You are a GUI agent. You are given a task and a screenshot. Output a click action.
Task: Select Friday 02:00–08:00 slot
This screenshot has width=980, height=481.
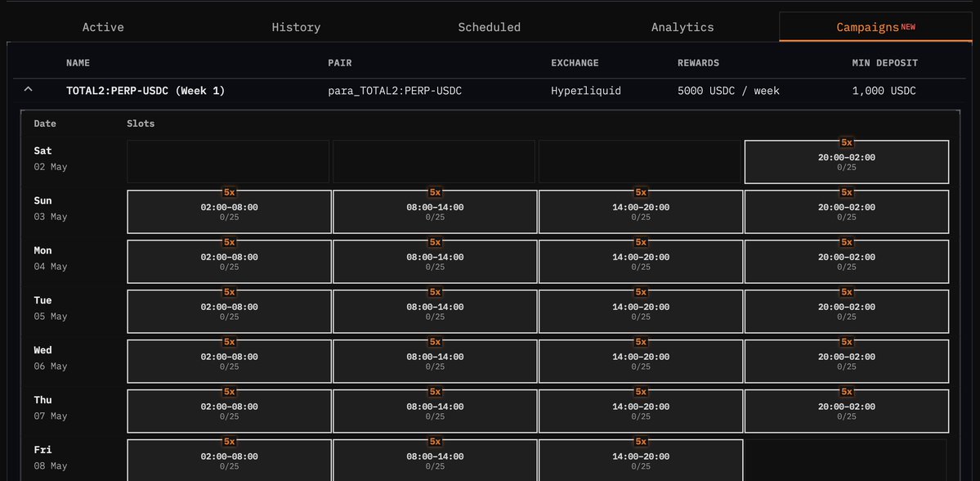click(x=230, y=461)
